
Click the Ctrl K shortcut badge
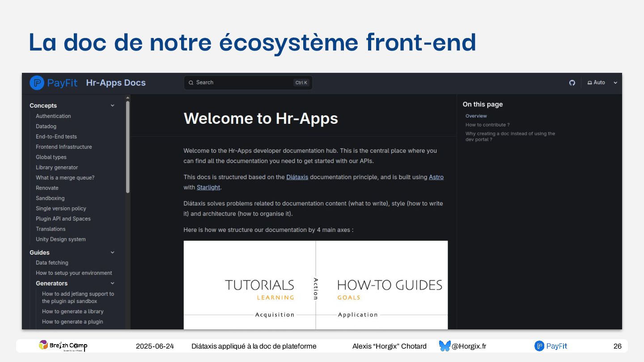pos(301,83)
